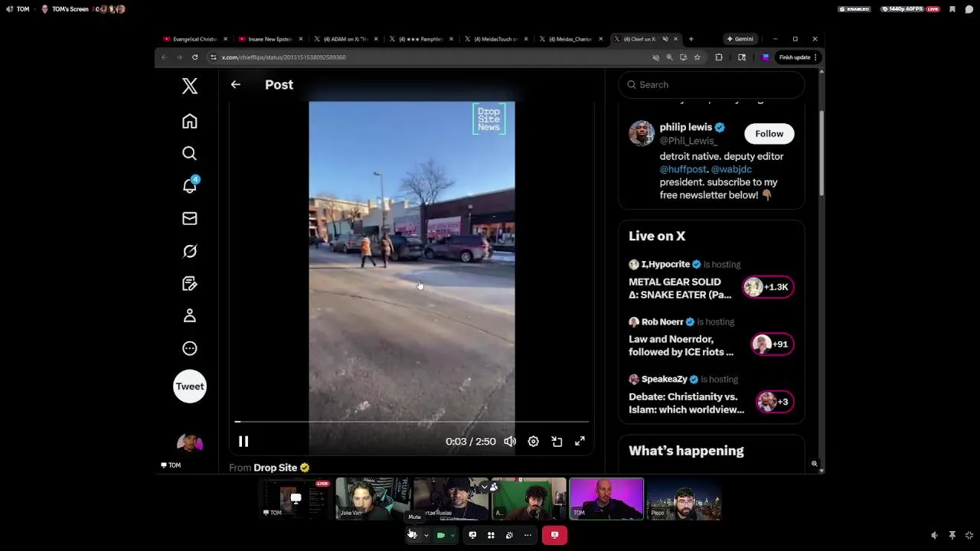Open the @huffpost mention link
The height and width of the screenshot is (551, 980).
coord(683,169)
